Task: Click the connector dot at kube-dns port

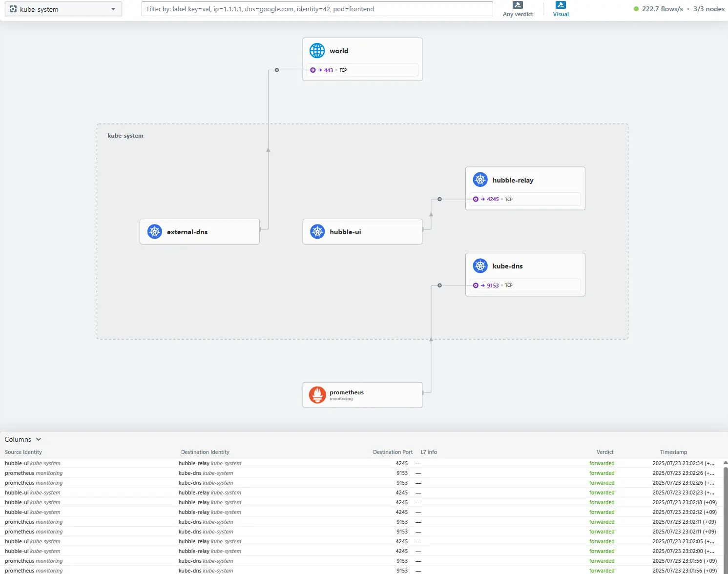Action: tap(439, 286)
